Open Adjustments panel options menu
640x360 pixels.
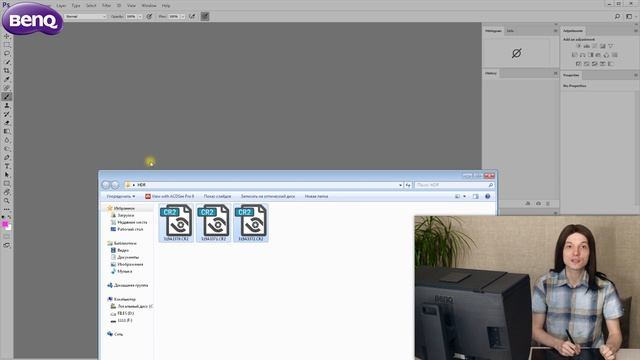click(x=636, y=31)
